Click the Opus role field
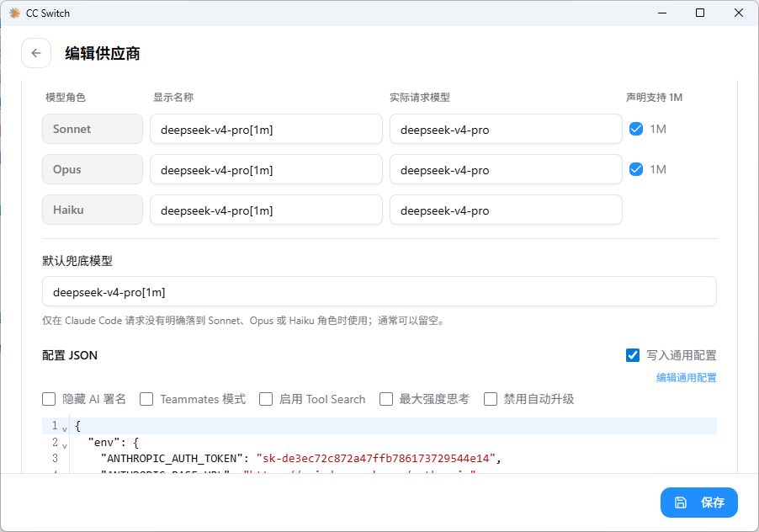The image size is (759, 532). click(93, 169)
